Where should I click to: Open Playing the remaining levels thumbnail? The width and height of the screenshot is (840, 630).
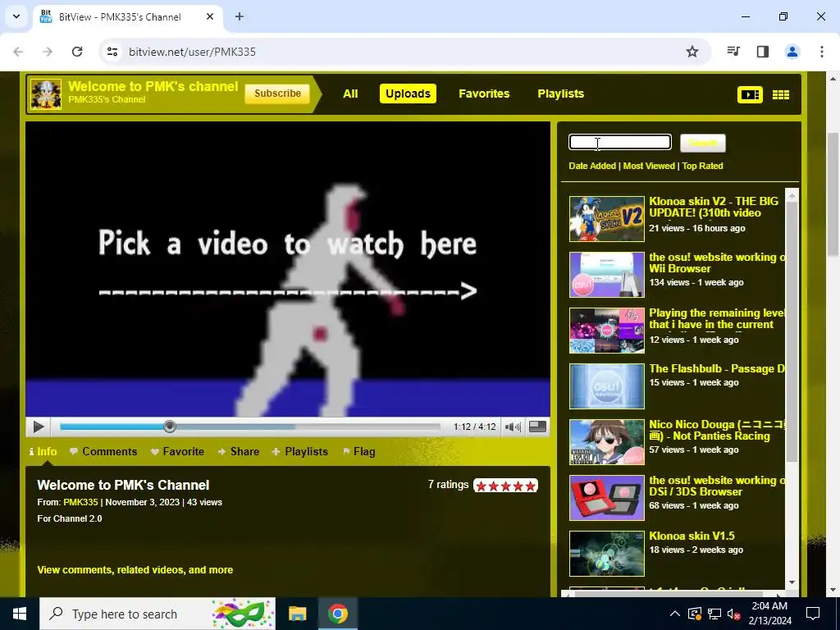[606, 330]
